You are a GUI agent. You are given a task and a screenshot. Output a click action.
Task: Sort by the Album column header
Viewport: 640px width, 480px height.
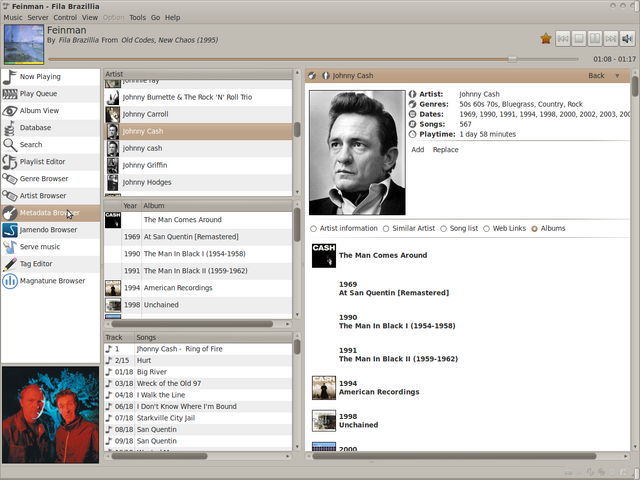217,206
